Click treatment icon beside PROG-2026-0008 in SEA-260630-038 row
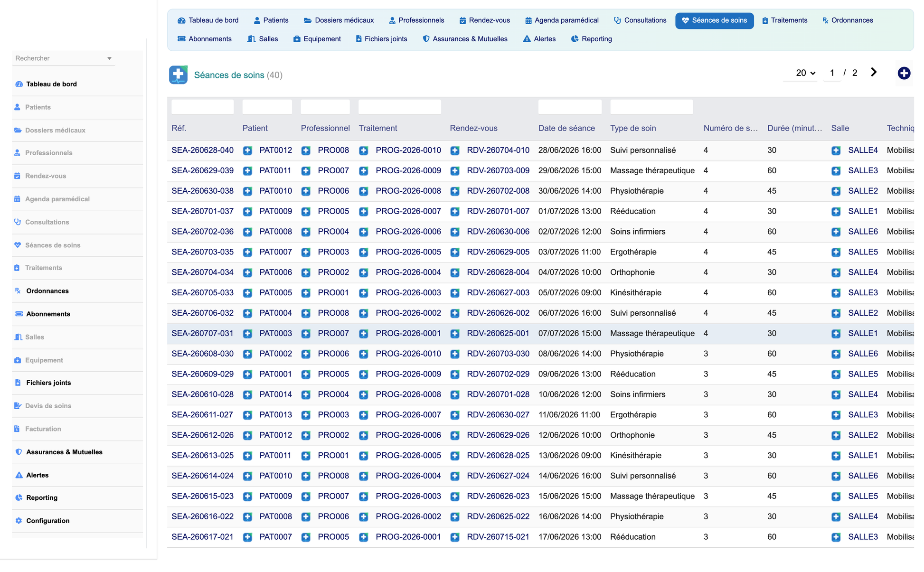The width and height of the screenshot is (924, 572). (364, 191)
